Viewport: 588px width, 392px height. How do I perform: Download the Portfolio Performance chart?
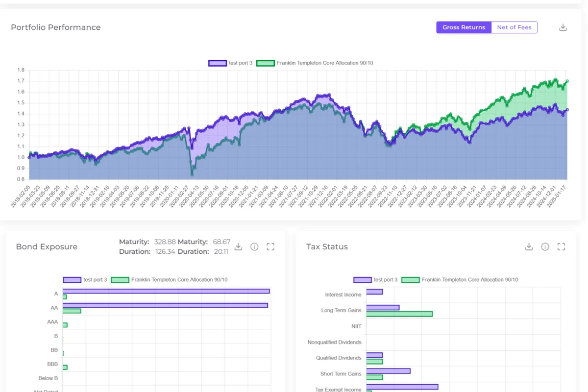(x=563, y=27)
